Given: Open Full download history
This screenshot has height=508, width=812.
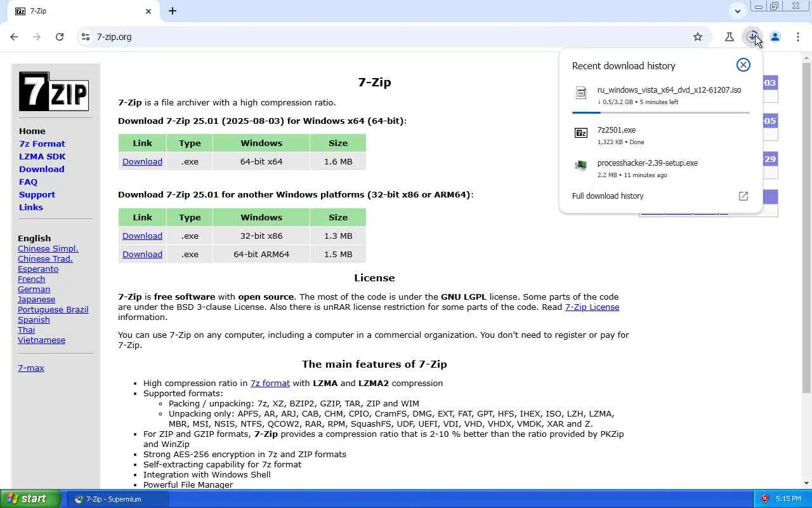Looking at the screenshot, I should click(x=608, y=196).
